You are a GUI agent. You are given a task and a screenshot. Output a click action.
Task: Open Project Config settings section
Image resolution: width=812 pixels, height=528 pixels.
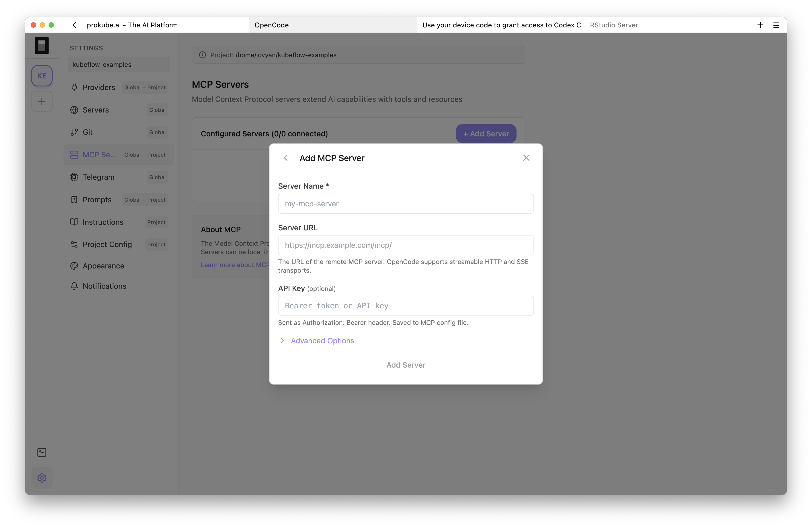click(x=119, y=245)
